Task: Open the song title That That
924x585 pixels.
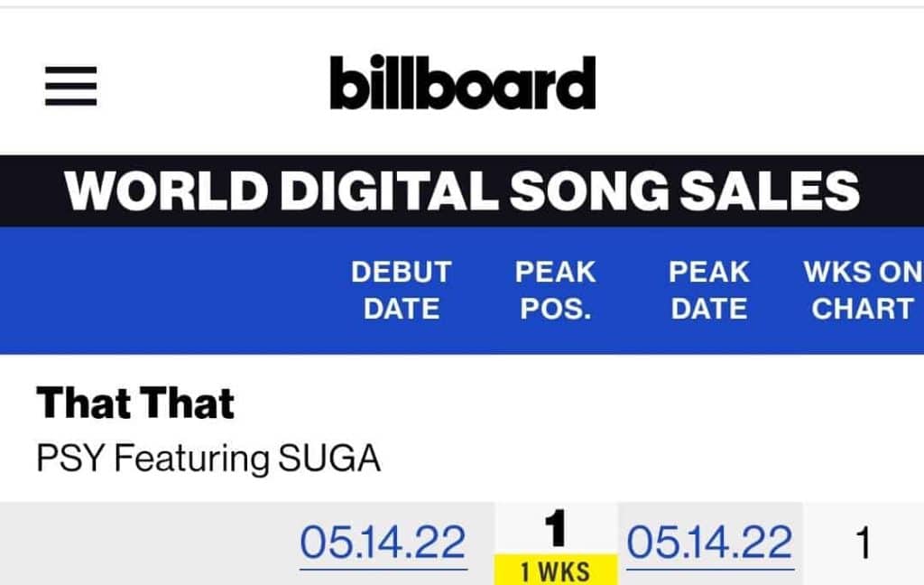Action: point(135,403)
